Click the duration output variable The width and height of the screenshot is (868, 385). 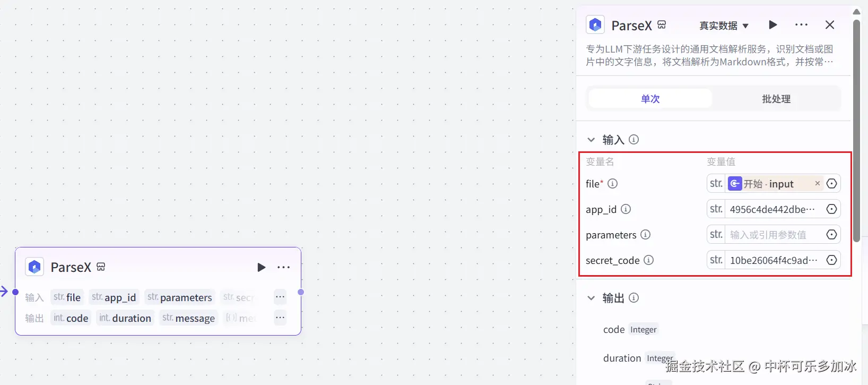click(622, 358)
